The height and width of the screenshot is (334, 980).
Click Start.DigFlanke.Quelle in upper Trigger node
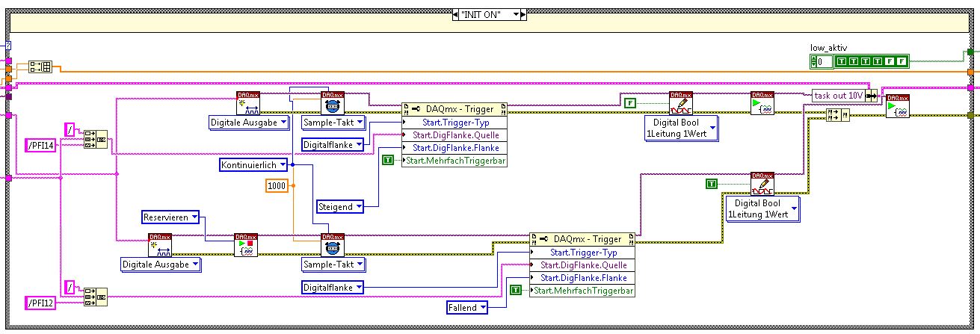(454, 134)
